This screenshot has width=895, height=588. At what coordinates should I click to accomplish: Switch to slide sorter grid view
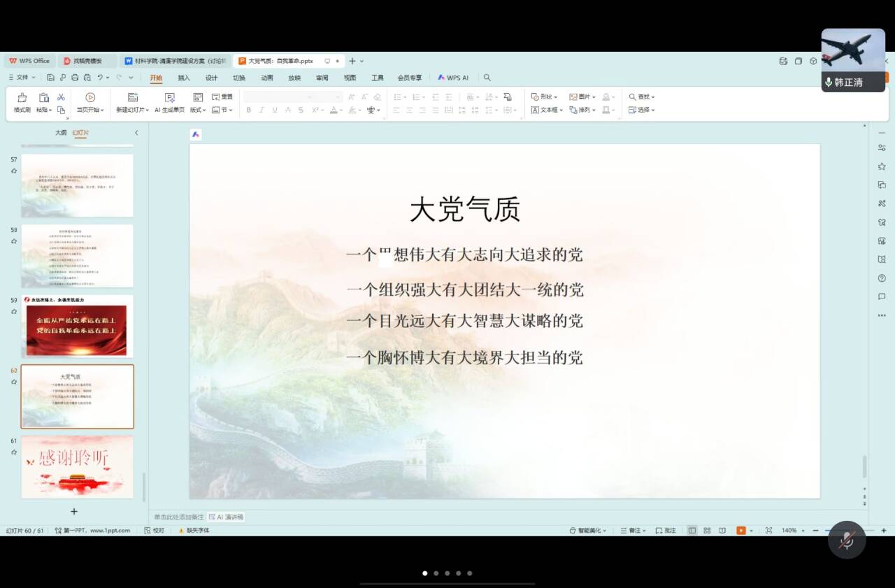click(x=707, y=531)
